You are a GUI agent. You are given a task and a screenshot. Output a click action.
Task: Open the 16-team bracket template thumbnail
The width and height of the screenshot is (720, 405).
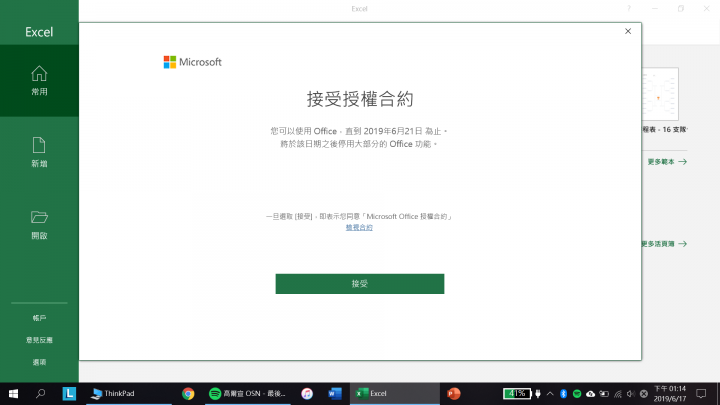660,94
